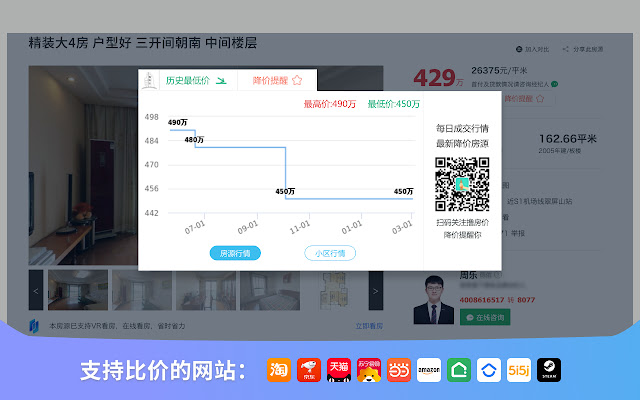Select the floor plan thumbnail
The image size is (640, 400).
click(334, 290)
